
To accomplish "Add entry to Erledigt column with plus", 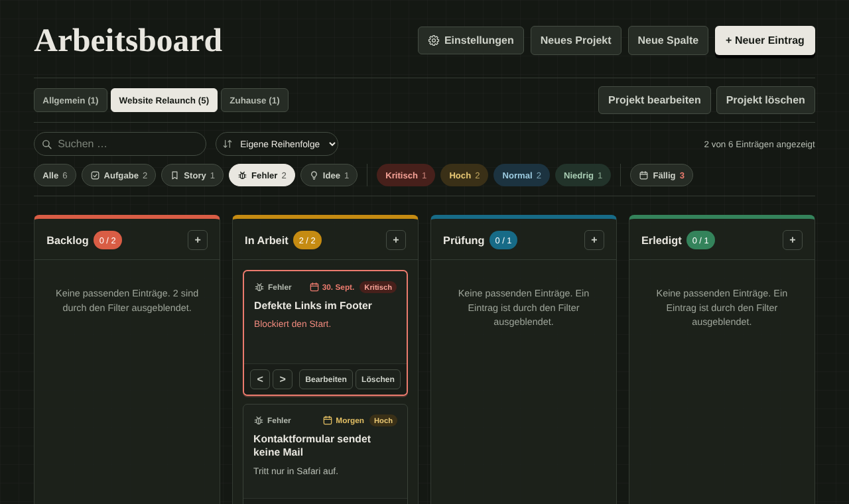I will (x=793, y=240).
